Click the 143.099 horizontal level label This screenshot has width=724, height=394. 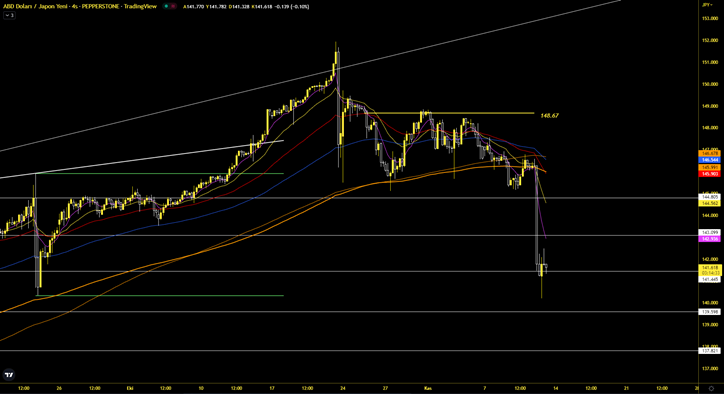click(710, 232)
